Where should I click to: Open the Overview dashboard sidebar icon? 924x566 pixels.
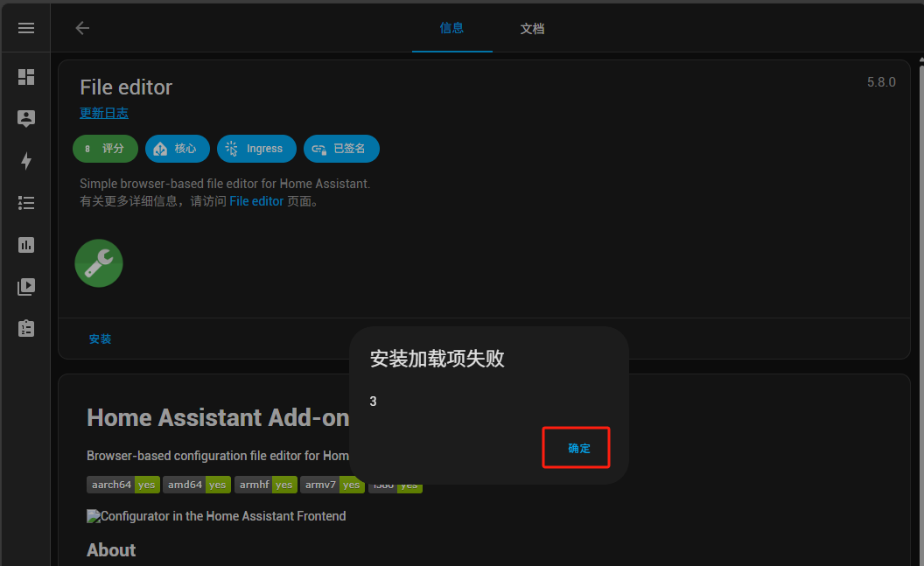click(x=26, y=77)
